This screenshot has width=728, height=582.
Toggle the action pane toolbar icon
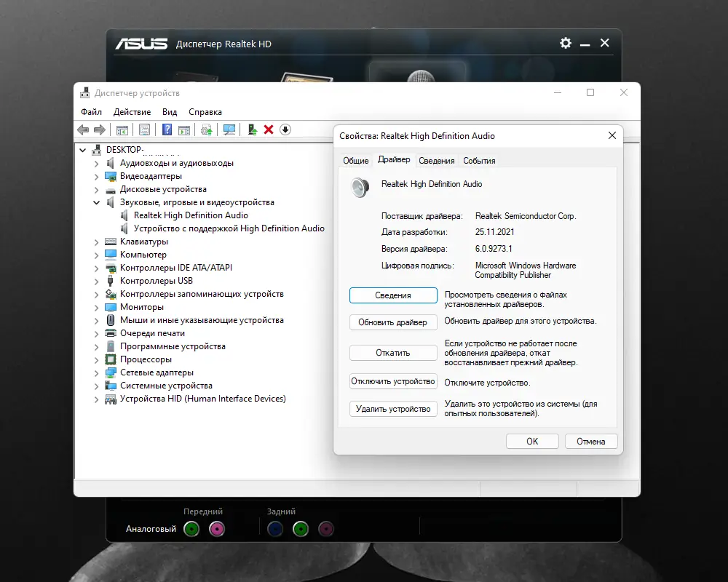(x=184, y=130)
